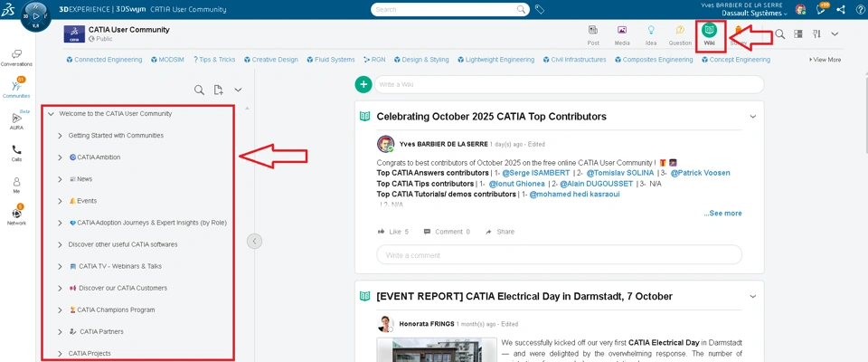This screenshot has height=362, width=868.
Task: Launch AURA beta from sidebar
Action: click(x=16, y=120)
